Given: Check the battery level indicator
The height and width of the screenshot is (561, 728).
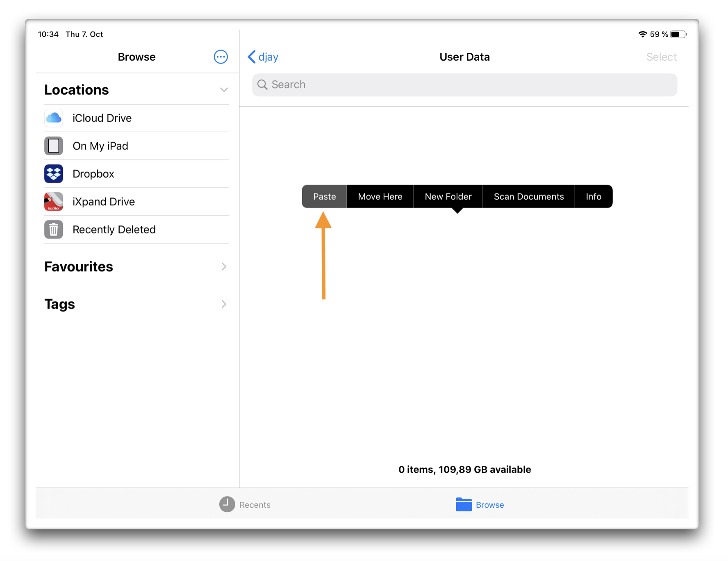Looking at the screenshot, I should (677, 34).
